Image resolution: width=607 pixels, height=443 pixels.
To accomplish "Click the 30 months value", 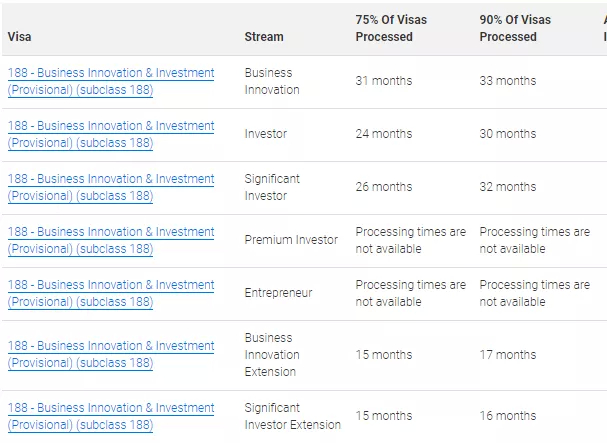I will point(508,134).
